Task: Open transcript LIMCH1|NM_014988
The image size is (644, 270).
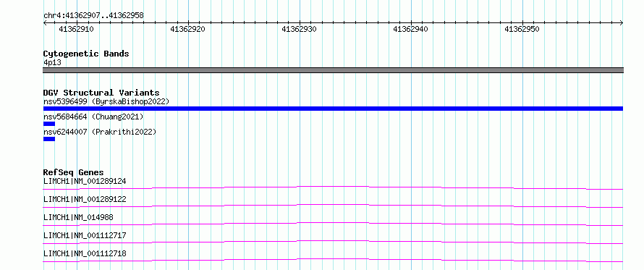Action: click(x=78, y=217)
